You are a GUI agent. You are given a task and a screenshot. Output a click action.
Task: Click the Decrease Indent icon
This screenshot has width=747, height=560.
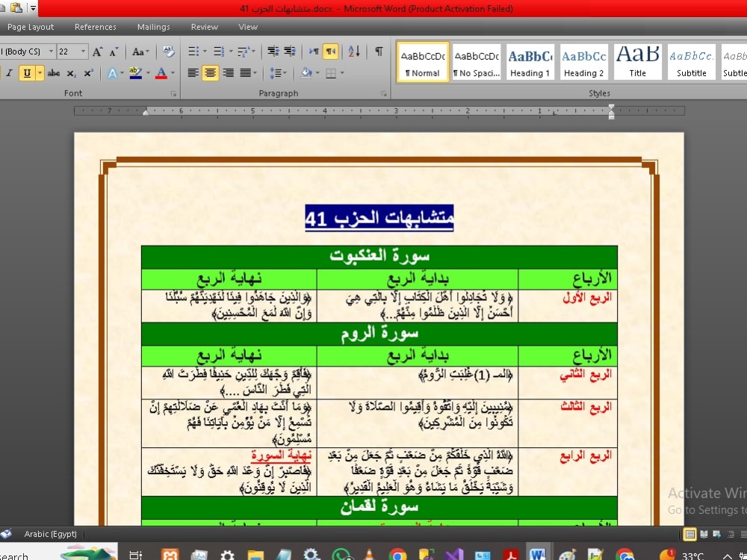273,52
